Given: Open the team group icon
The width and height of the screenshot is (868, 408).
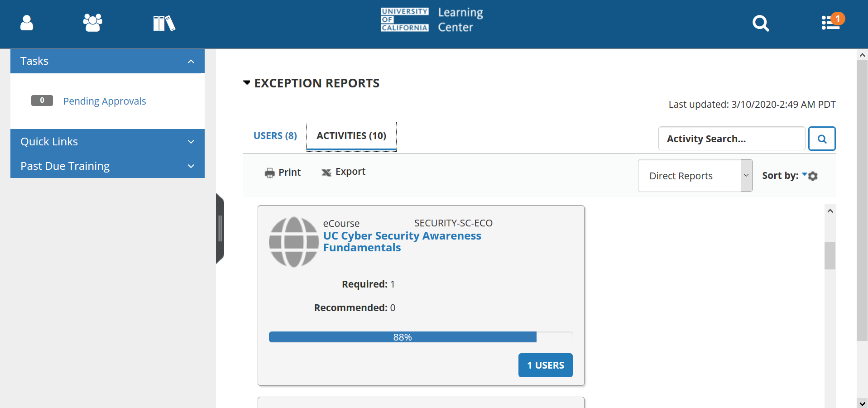Looking at the screenshot, I should [93, 23].
